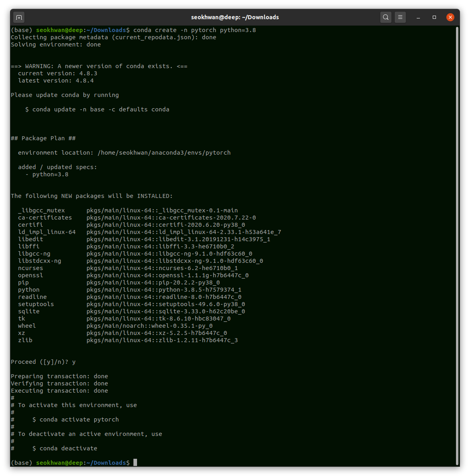This screenshot has width=470, height=476.
Task: Click the 'Verifying transaction: done' line
Action: pos(60,384)
